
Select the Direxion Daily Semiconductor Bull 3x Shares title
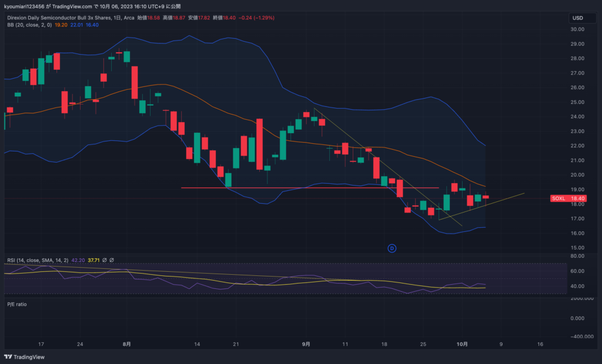[59, 18]
